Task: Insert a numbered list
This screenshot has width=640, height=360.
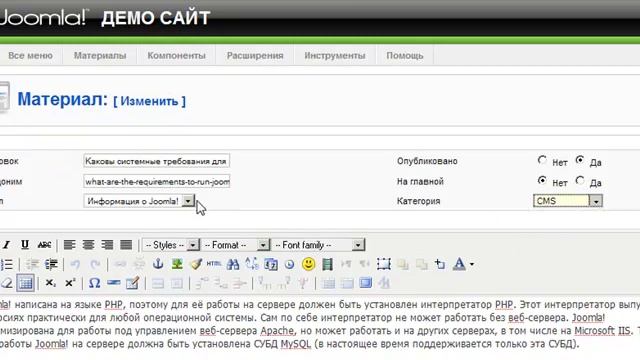Action: click(7, 264)
